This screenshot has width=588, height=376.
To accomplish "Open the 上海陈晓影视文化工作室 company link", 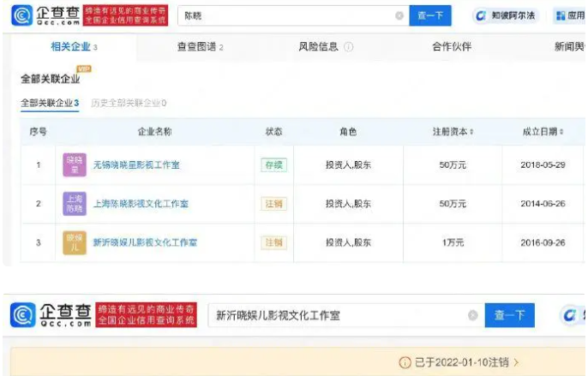I will pyautogui.click(x=141, y=204).
